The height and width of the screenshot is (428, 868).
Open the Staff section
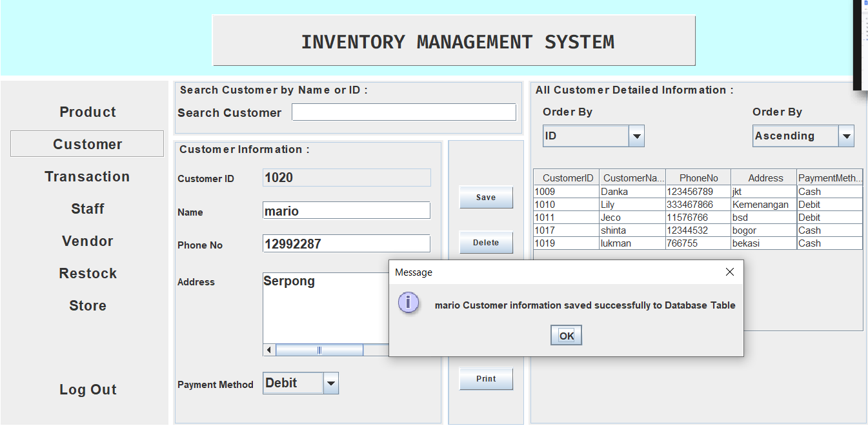click(x=88, y=209)
